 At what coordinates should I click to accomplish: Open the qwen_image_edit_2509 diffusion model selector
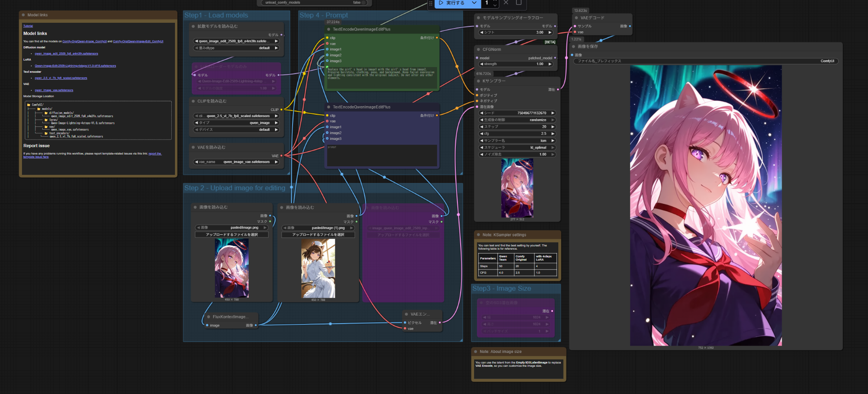[x=236, y=41]
